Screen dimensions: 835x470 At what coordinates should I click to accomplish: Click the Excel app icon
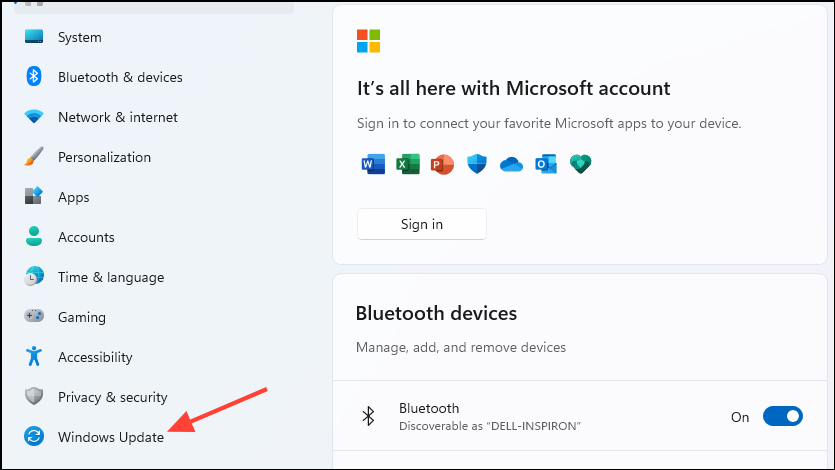click(x=408, y=164)
